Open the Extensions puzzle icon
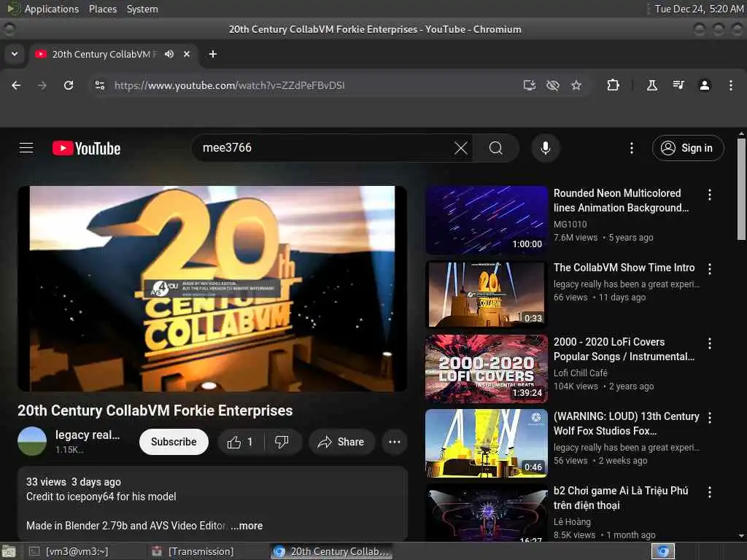747x560 pixels. click(613, 85)
